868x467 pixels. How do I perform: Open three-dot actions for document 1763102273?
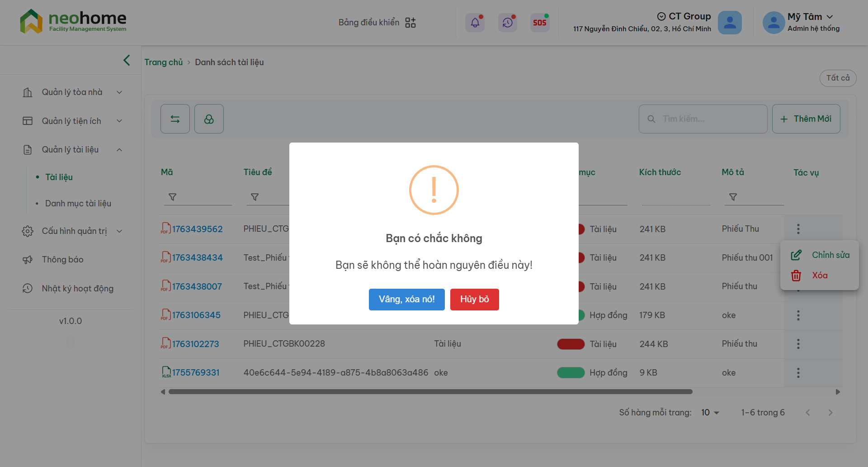coord(798,344)
